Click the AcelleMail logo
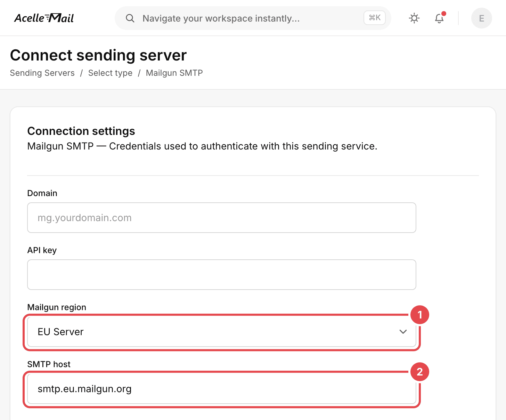The height and width of the screenshot is (420, 506). [44, 18]
